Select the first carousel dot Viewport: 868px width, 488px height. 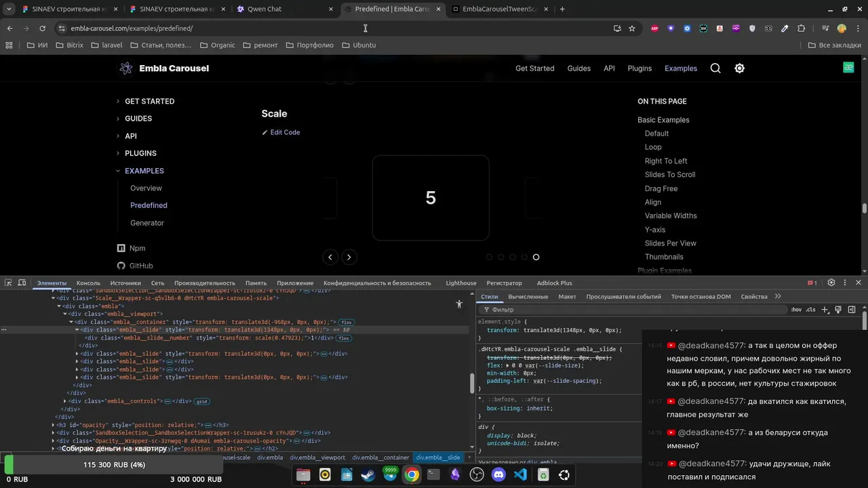click(x=489, y=257)
